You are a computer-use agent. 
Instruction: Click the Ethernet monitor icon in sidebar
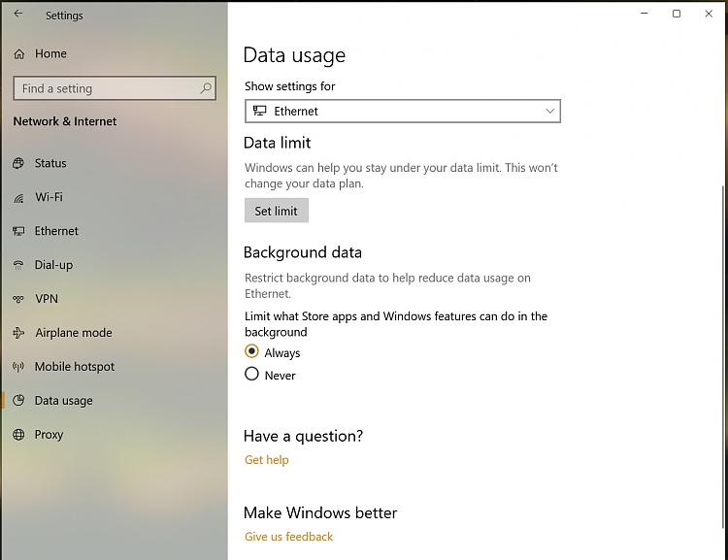18,231
